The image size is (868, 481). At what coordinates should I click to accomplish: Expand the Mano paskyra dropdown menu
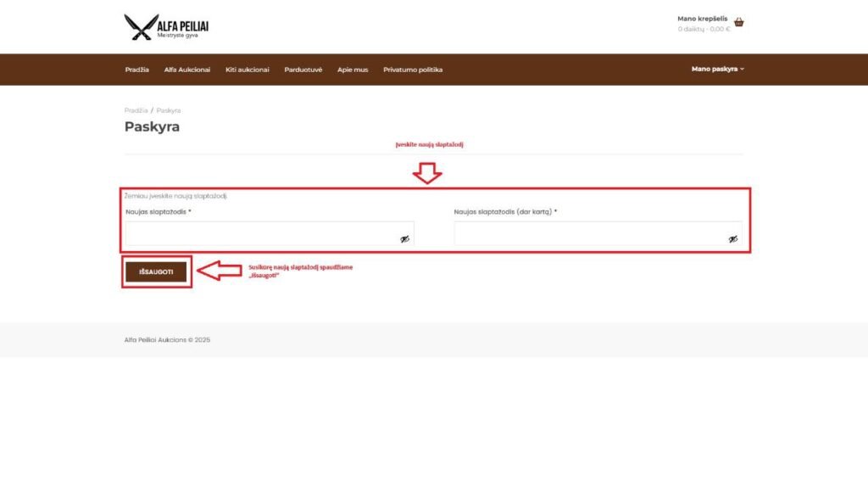[717, 70]
